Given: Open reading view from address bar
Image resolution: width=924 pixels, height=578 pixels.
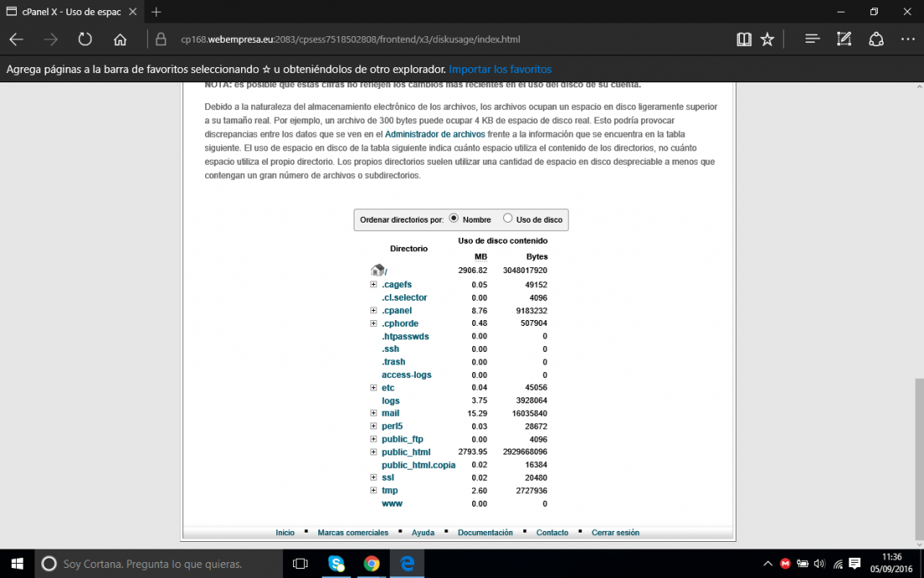Looking at the screenshot, I should point(743,39).
